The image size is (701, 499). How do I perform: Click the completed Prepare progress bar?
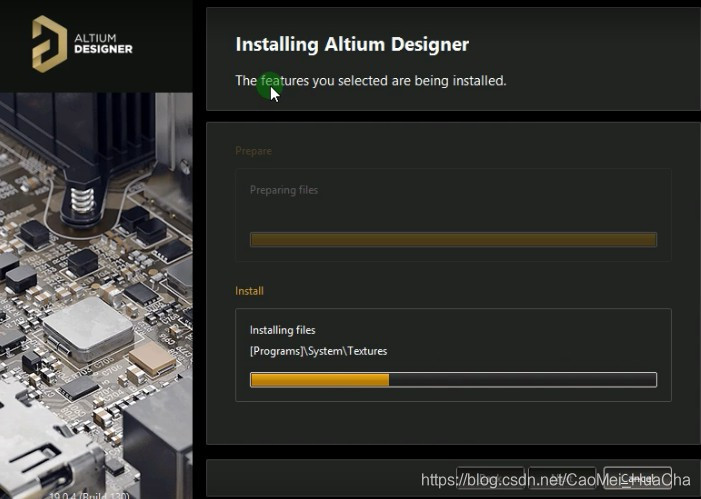452,240
